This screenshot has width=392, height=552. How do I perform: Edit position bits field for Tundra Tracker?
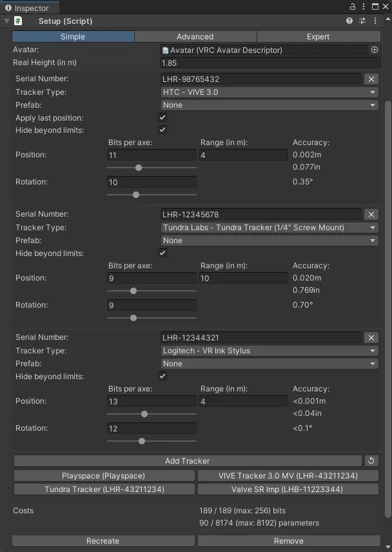click(152, 278)
